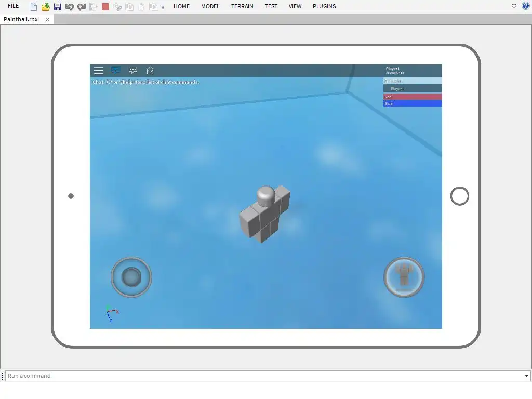Switch to the VIEW ribbon tab
Image resolution: width=532 pixels, height=399 pixels.
click(x=295, y=6)
